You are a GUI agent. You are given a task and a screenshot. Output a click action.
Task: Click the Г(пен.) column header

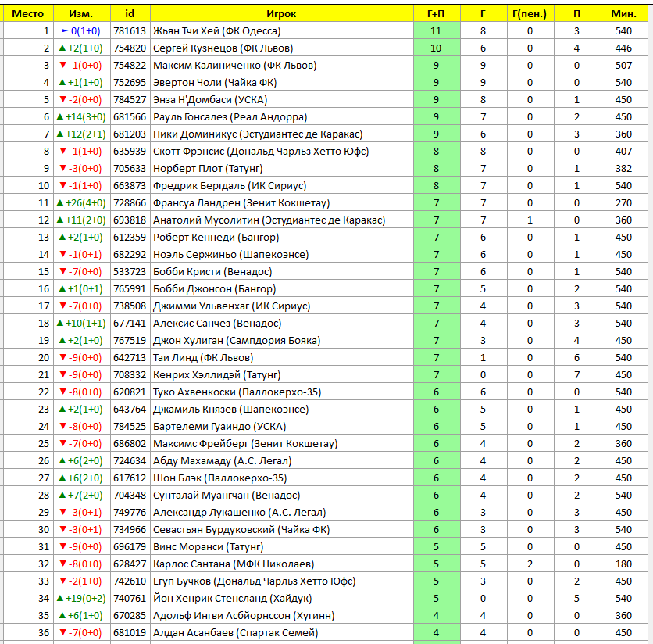530,14
